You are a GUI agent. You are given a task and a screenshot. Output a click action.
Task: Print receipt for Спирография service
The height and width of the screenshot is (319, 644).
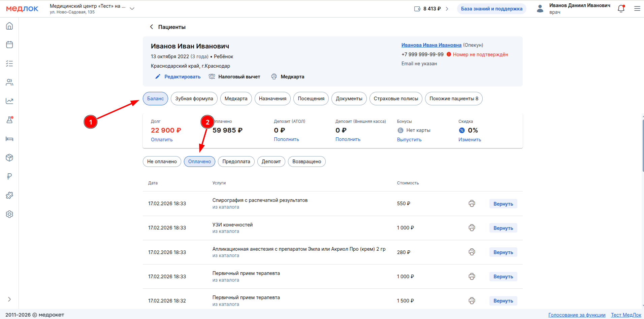(472, 204)
